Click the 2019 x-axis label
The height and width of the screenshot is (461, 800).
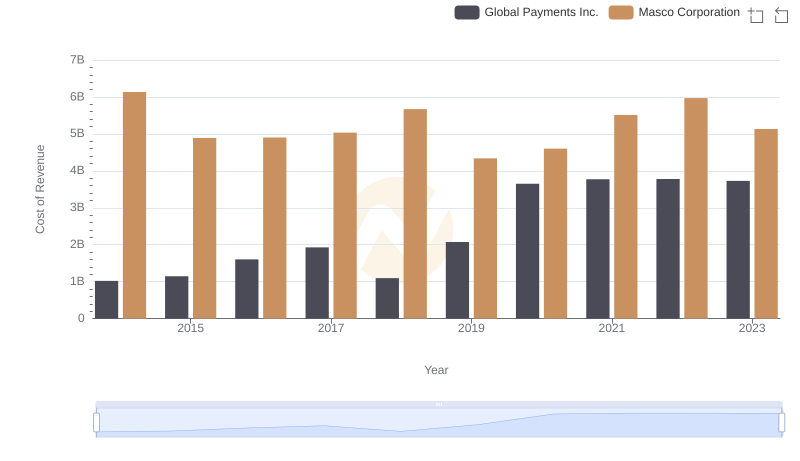[471, 328]
